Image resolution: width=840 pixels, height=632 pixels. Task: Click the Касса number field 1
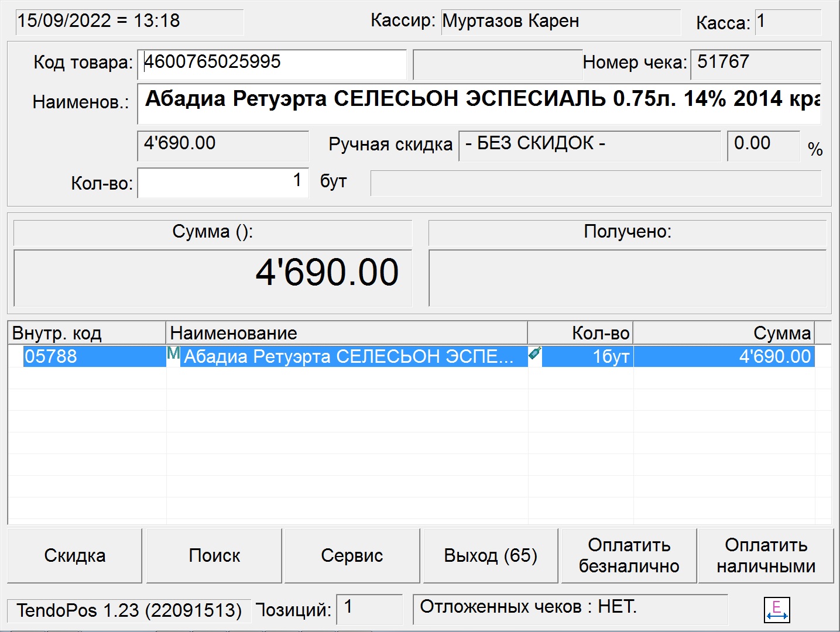click(788, 22)
